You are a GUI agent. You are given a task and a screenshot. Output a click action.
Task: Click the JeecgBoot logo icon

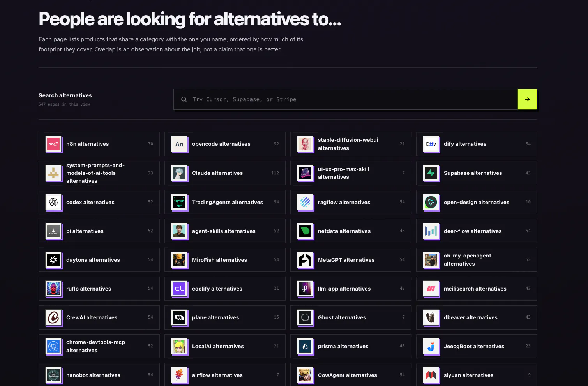tap(431, 346)
